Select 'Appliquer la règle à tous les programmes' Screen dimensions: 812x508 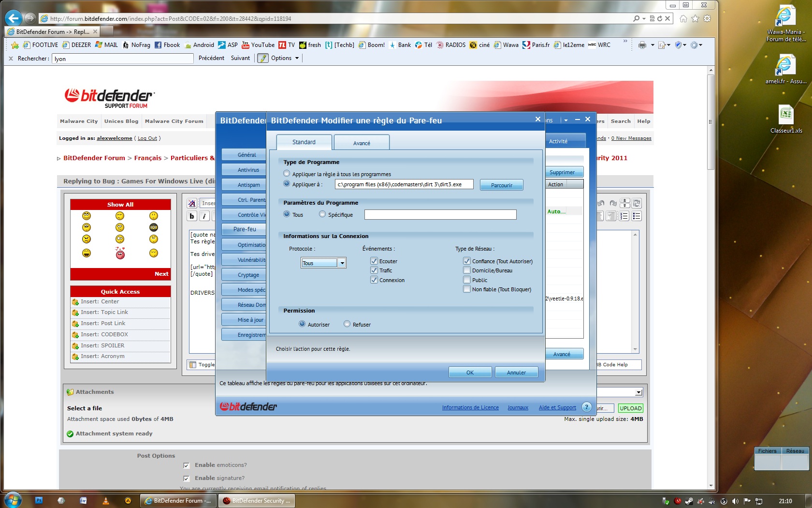[x=287, y=174]
